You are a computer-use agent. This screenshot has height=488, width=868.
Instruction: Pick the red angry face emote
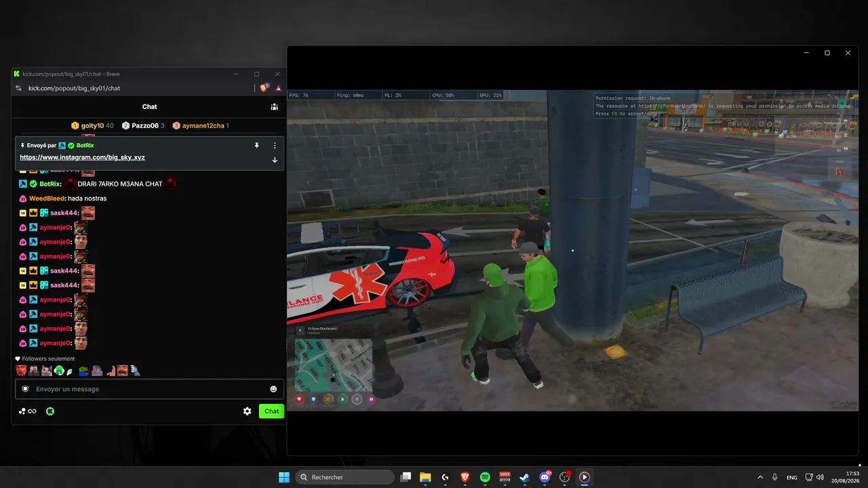pyautogui.click(x=21, y=371)
